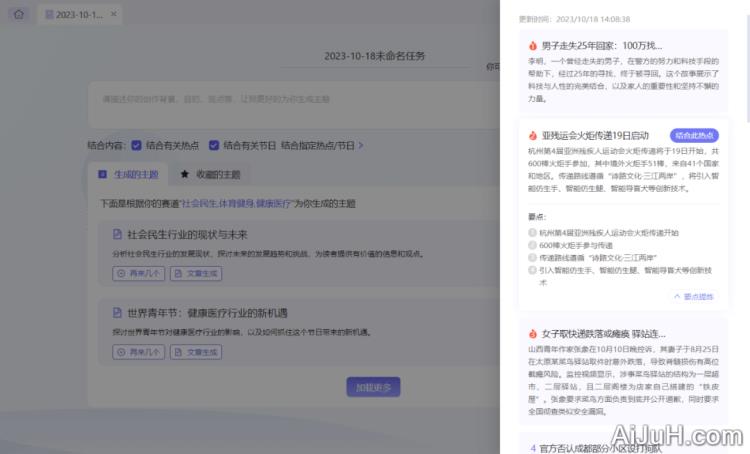The image size is (750, 454).
Task: Expand 要点提炼 in the torch relay card
Action: coord(694,296)
